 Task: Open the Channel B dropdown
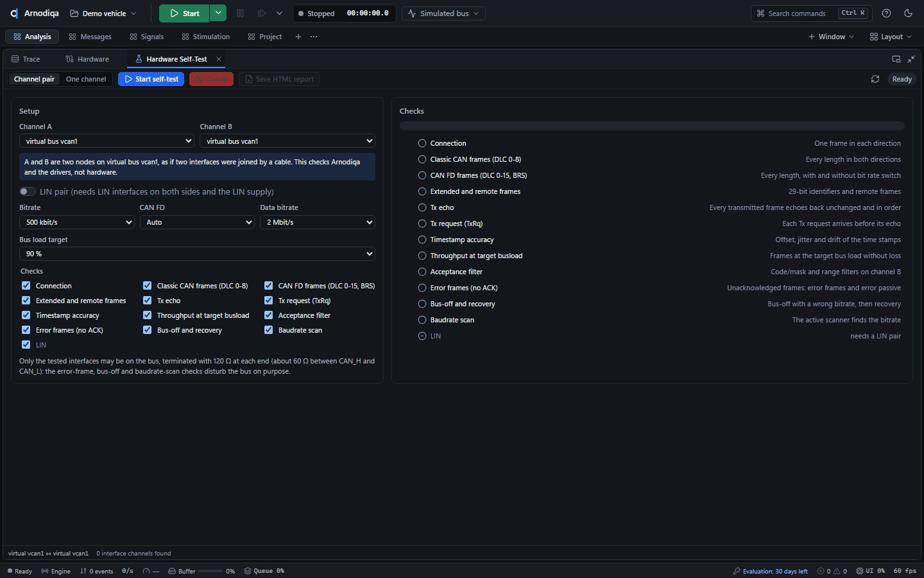coord(287,141)
